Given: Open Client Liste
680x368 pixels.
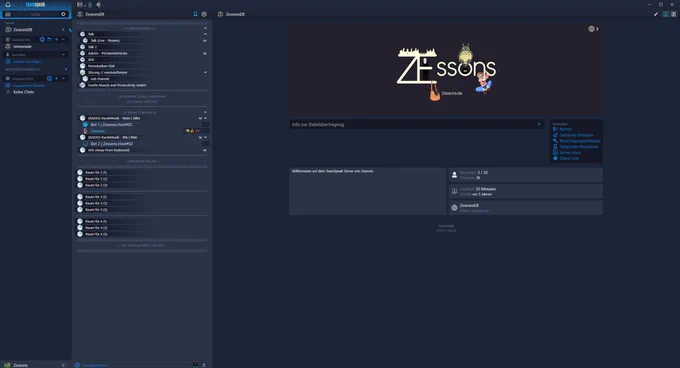Looking at the screenshot, I should [569, 158].
